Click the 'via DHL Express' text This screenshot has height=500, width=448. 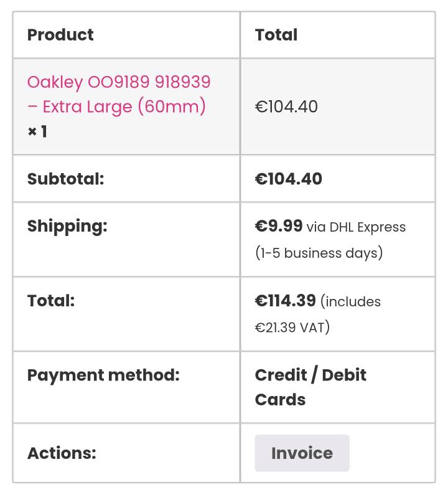point(356,228)
